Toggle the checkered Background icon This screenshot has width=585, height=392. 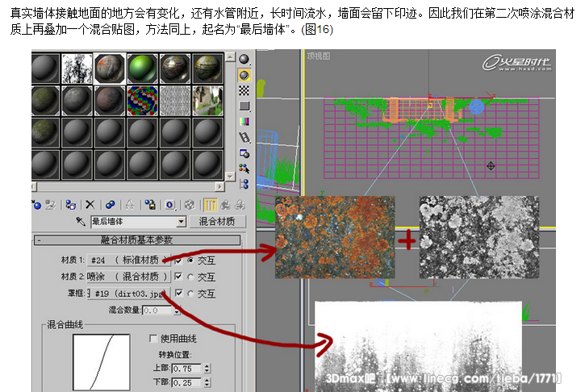(244, 90)
